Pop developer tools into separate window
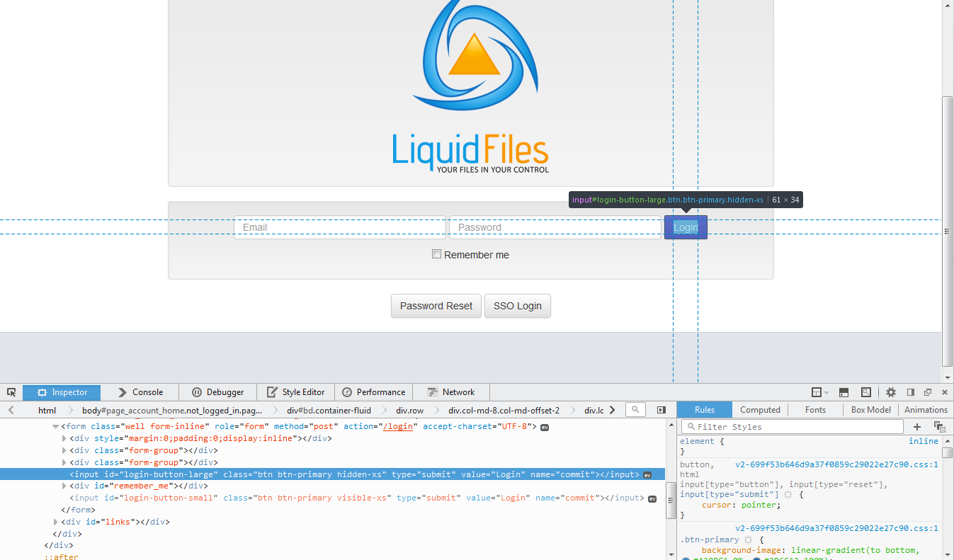Image resolution: width=954 pixels, height=560 pixels. [928, 392]
